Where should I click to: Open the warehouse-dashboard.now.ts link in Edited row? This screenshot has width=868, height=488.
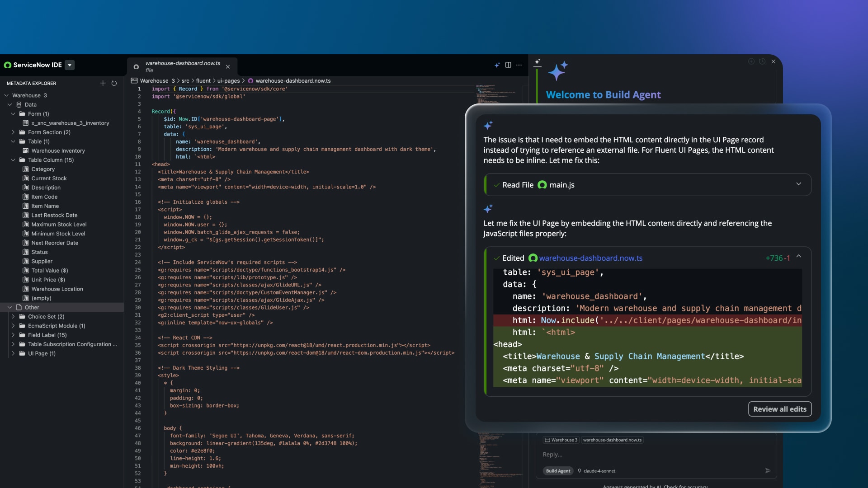pyautogui.click(x=590, y=258)
